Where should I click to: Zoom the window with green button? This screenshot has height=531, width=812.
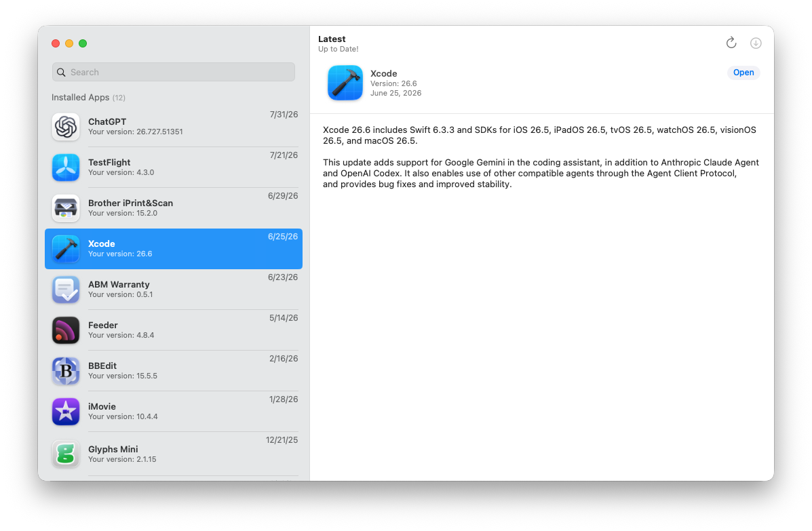click(83, 43)
